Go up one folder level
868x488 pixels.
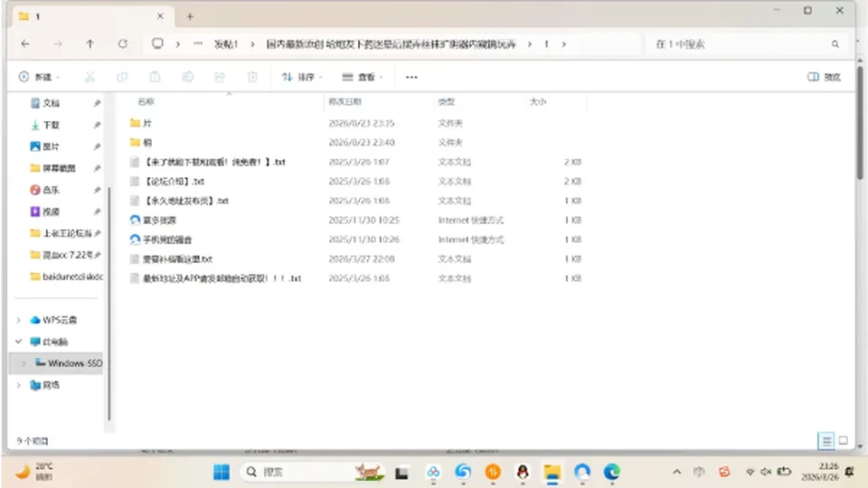pos(90,43)
